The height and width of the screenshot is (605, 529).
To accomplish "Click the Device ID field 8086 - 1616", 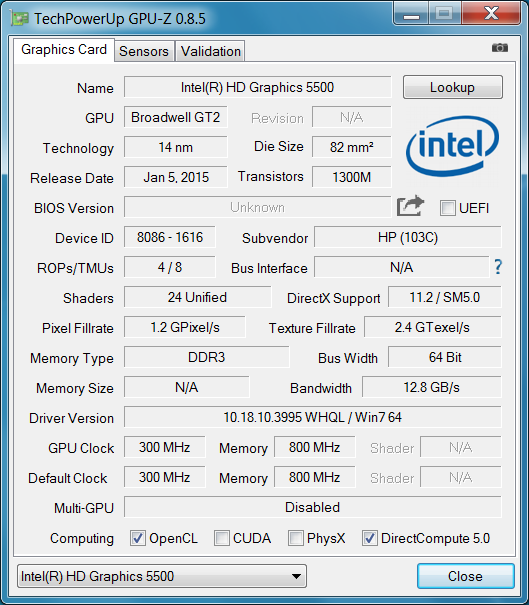I will point(170,237).
